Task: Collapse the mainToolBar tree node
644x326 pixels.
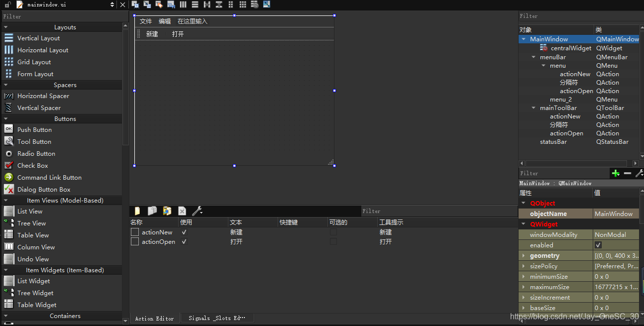Action: point(534,108)
